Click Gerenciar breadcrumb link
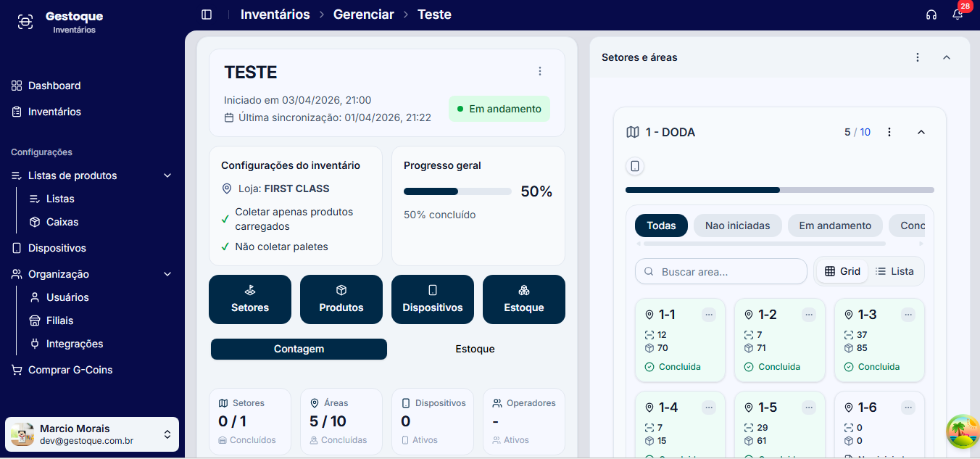Screen dimensions: 980x459 tap(364, 15)
